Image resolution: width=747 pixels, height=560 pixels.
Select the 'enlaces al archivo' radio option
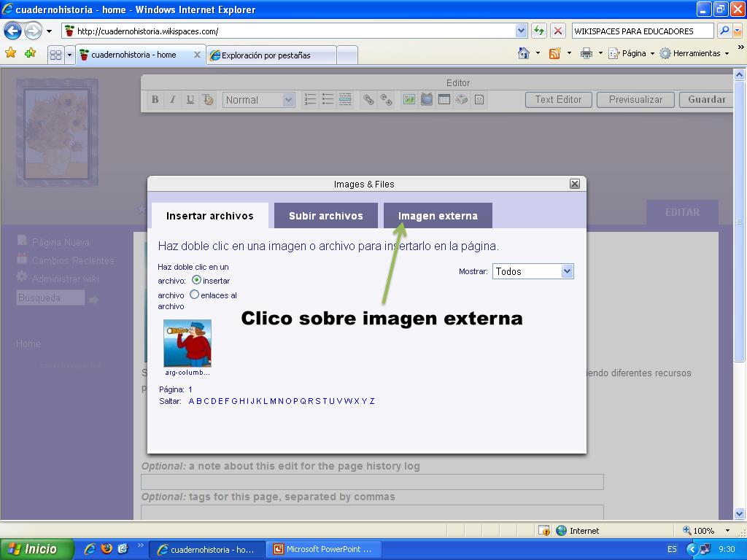pyautogui.click(x=194, y=295)
